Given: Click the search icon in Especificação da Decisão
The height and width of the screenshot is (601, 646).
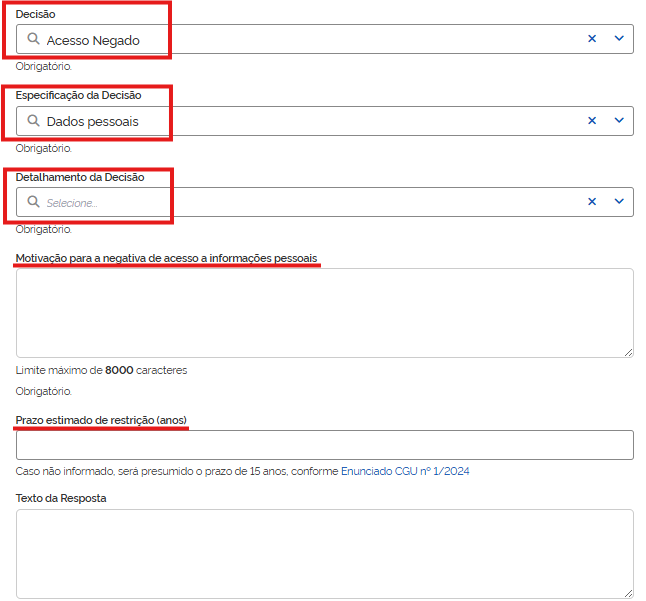Looking at the screenshot, I should tap(34, 121).
